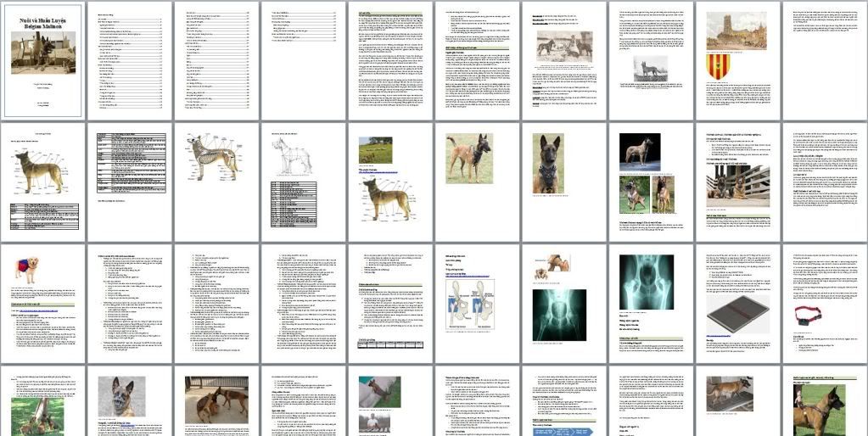Open page with two dogs behind wooden fence
Image resolution: width=868 pixels, height=436 pixels.
[738, 182]
